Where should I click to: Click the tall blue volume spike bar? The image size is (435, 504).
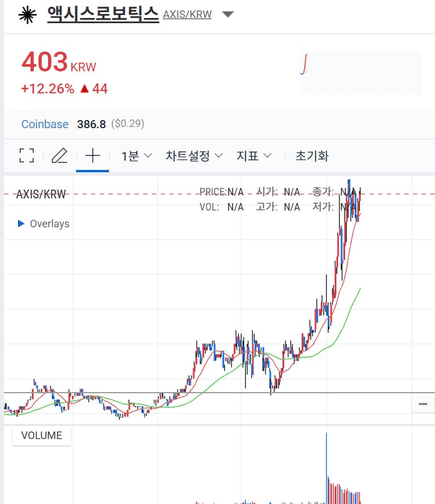click(327, 468)
